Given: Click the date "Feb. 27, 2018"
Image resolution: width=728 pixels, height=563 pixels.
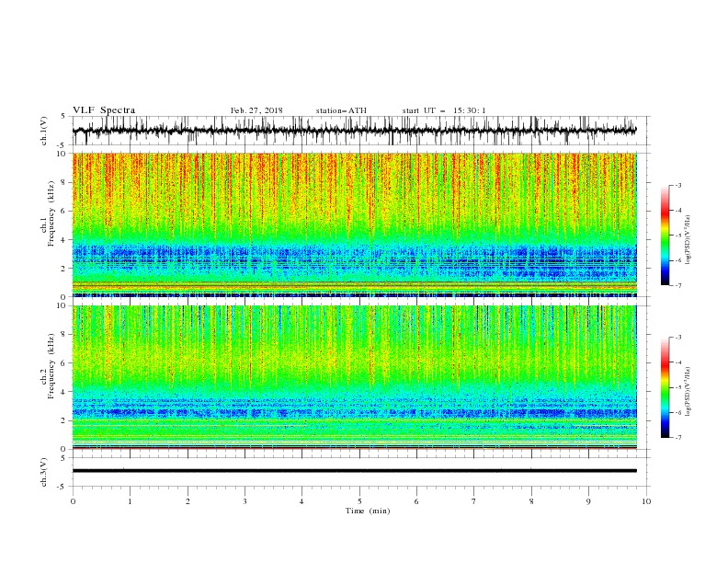Looking at the screenshot, I should tap(256, 110).
